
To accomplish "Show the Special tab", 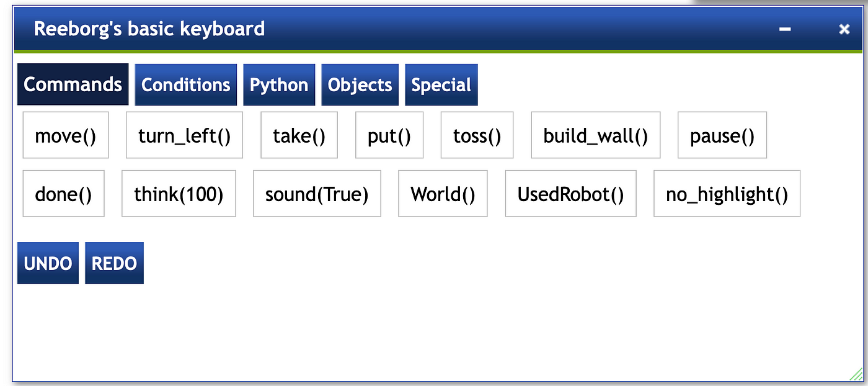I will click(441, 85).
